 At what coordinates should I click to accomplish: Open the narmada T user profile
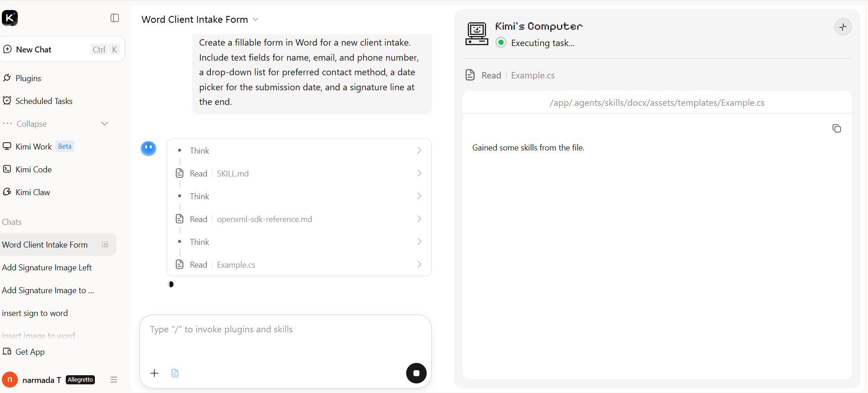(x=42, y=380)
